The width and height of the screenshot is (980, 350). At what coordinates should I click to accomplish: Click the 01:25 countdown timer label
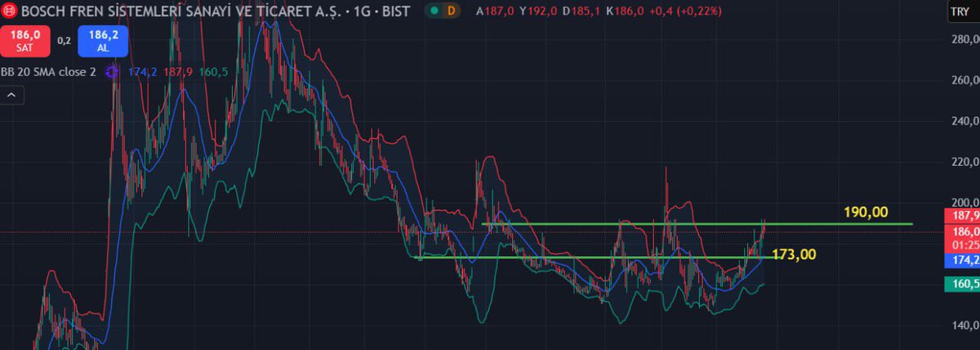(964, 245)
